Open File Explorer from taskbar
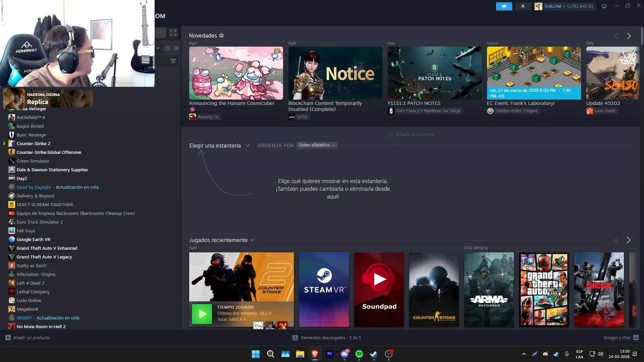The image size is (644, 362). [300, 354]
